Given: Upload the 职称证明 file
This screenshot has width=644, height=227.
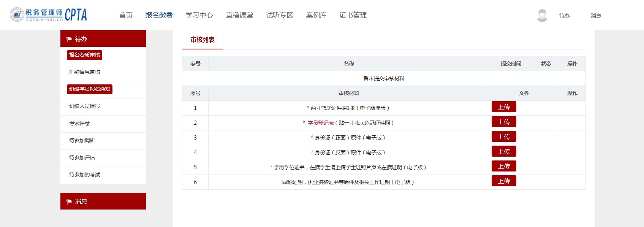Looking at the screenshot, I should (x=504, y=181).
